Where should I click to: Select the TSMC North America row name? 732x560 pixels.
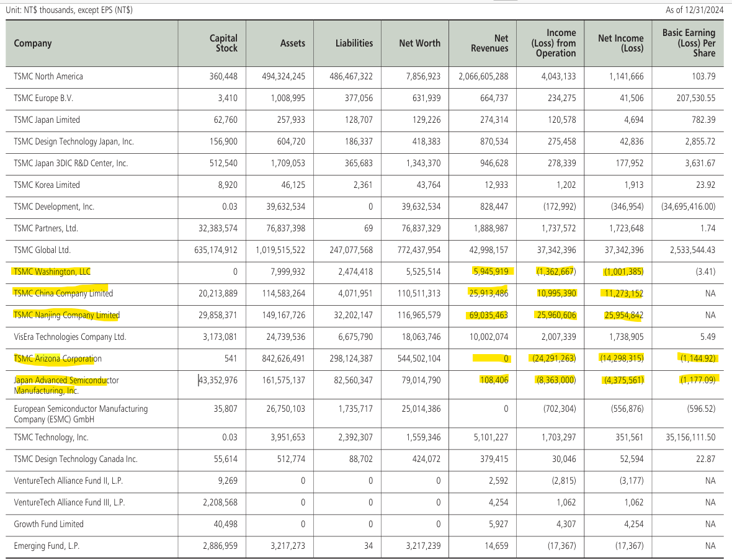48,76
